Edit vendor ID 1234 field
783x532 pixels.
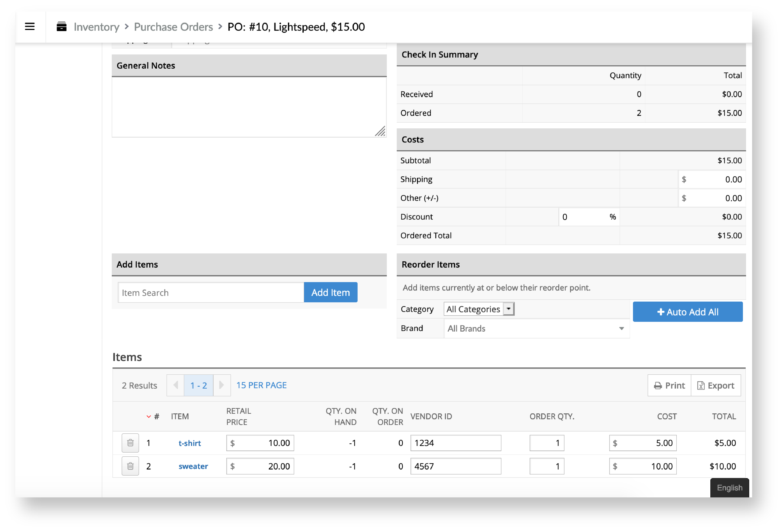pos(456,443)
